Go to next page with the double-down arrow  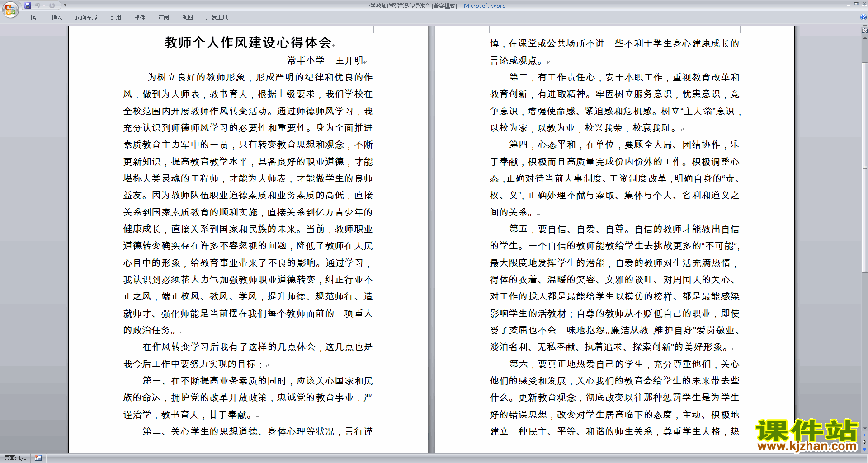coord(865,449)
